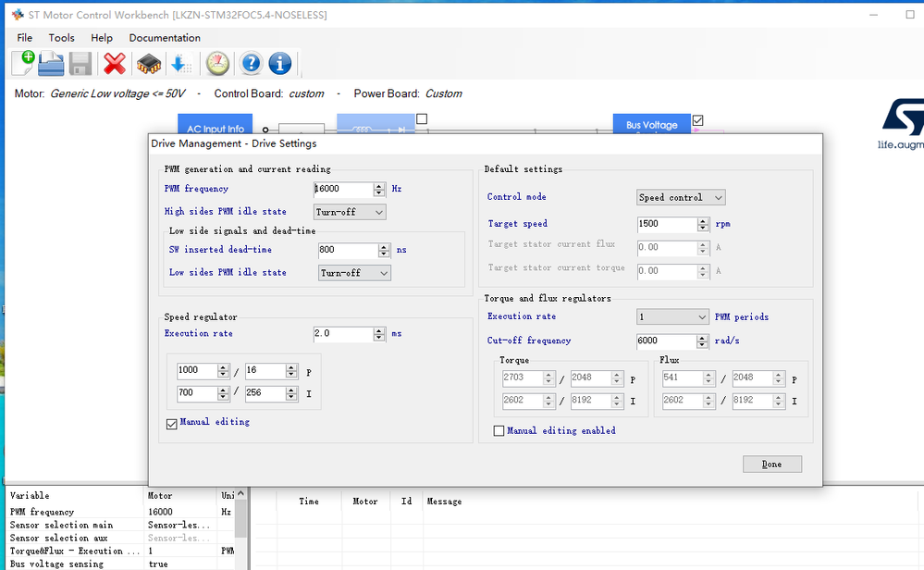924x570 pixels.
Task: Increase speed regulator Execution rate with up arrow
Action: coord(379,330)
